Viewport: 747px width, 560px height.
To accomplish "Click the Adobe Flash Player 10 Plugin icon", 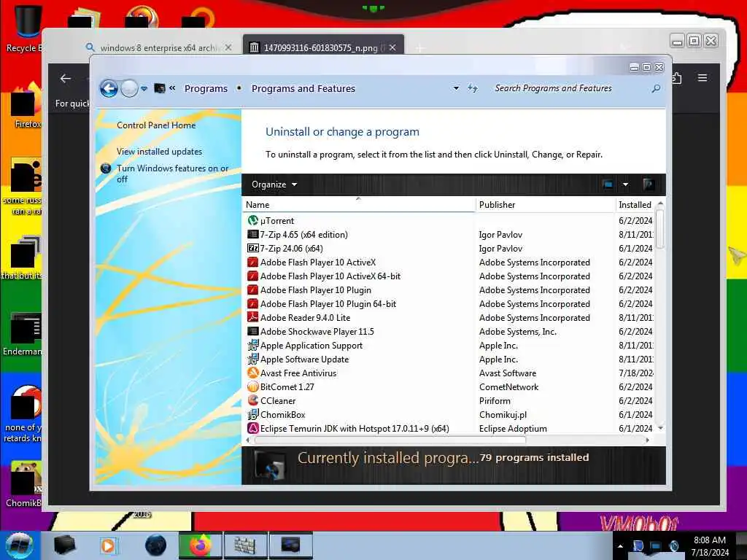I will (x=253, y=289).
